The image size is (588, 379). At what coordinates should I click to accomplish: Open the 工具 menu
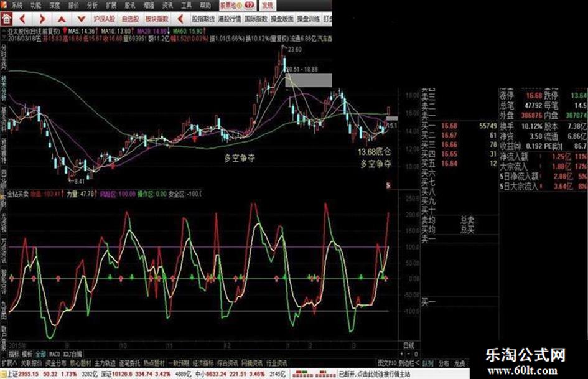(x=187, y=5)
